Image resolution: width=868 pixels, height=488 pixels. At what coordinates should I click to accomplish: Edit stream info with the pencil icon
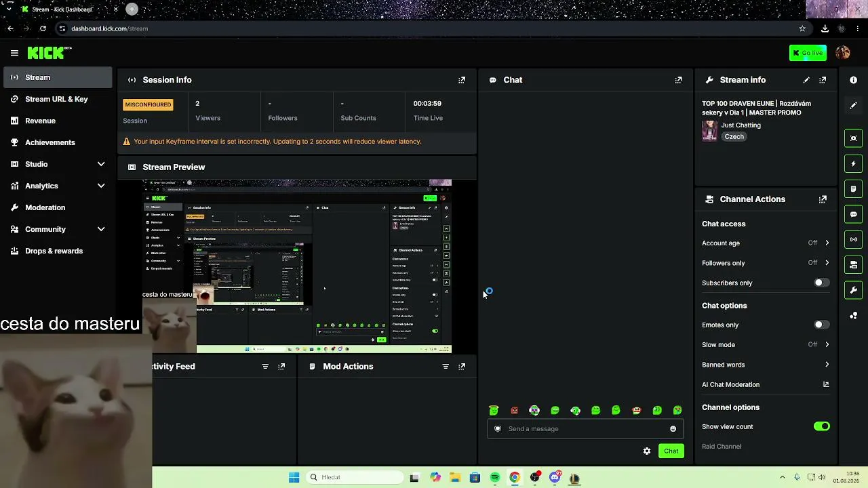click(806, 80)
